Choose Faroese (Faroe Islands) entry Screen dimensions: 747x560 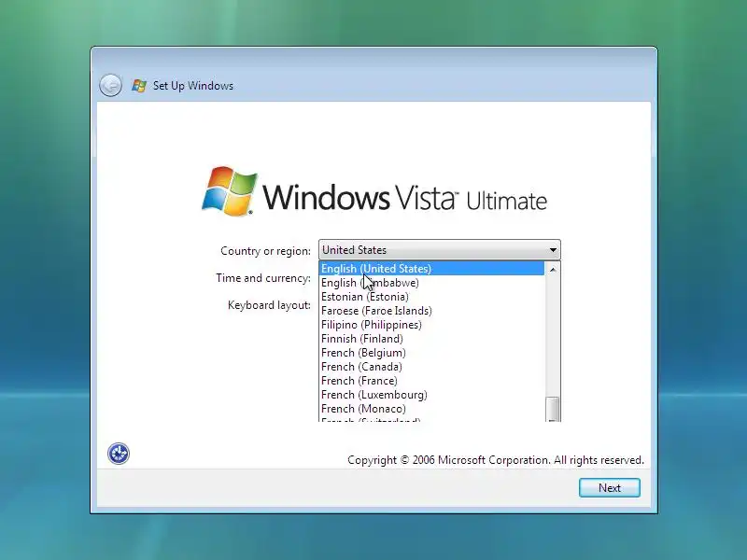coord(431,311)
